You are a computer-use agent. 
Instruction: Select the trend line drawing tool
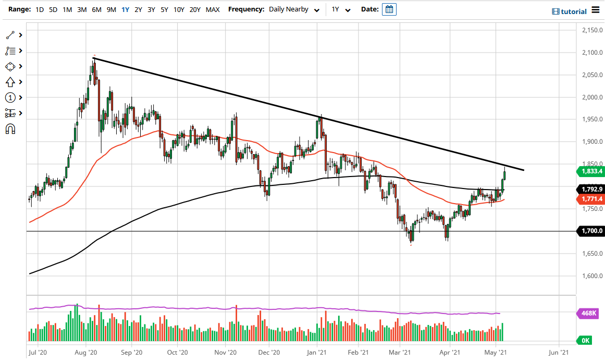pos(10,35)
